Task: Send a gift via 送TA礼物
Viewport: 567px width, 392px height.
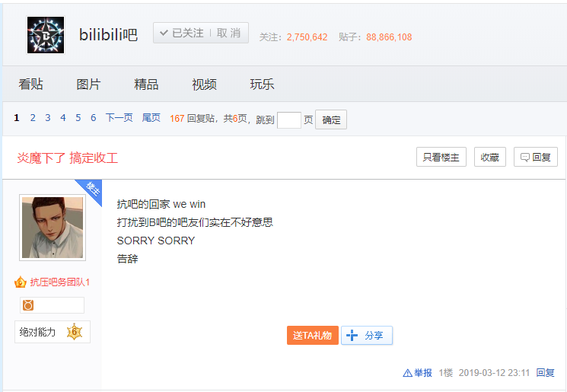Action: 313,335
